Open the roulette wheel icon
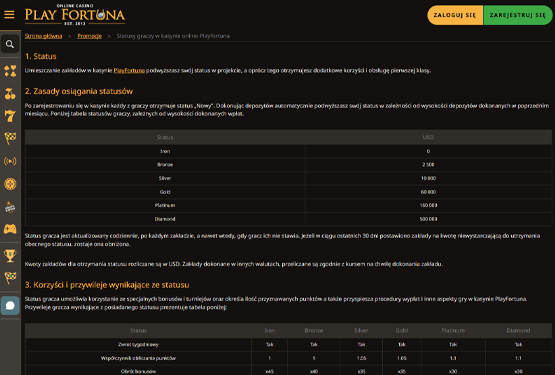The height and width of the screenshot is (375, 555). pyautogui.click(x=10, y=184)
